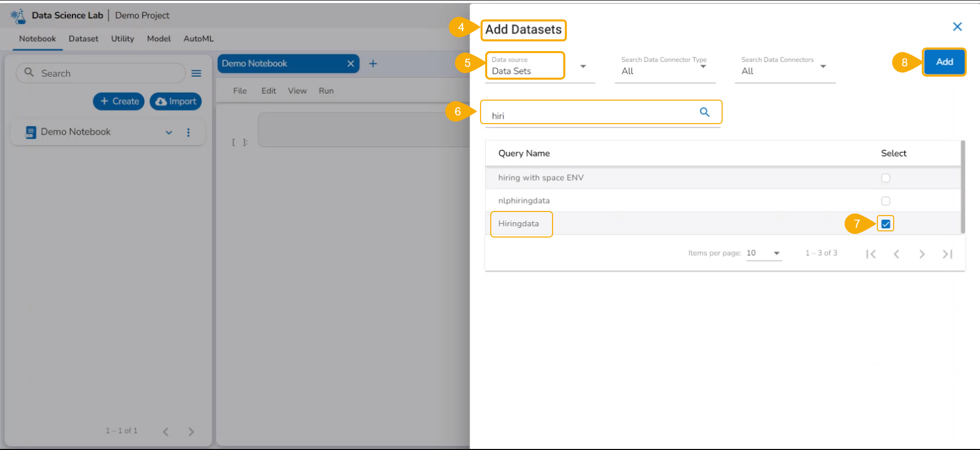Image resolution: width=980 pixels, height=450 pixels.
Task: Click the Hiringdata query name
Action: pyautogui.click(x=518, y=224)
